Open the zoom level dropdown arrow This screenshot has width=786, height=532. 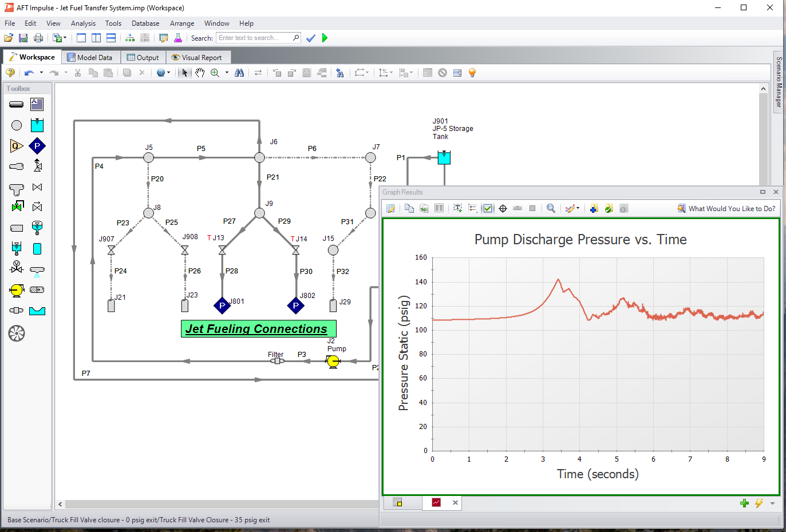227,73
